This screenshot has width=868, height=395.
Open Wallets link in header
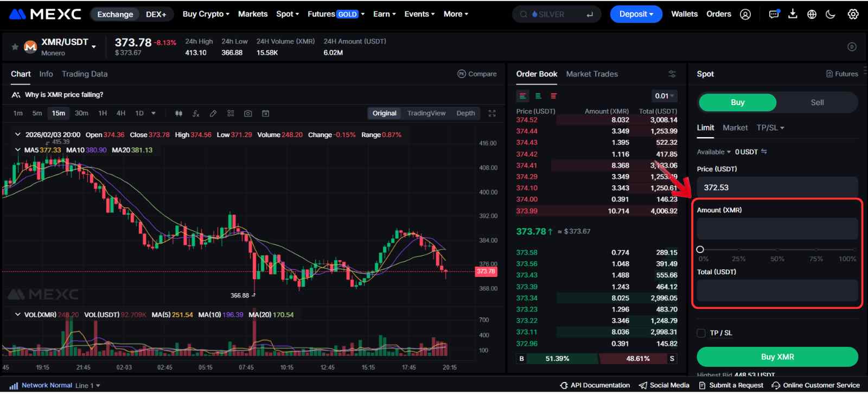pos(685,14)
